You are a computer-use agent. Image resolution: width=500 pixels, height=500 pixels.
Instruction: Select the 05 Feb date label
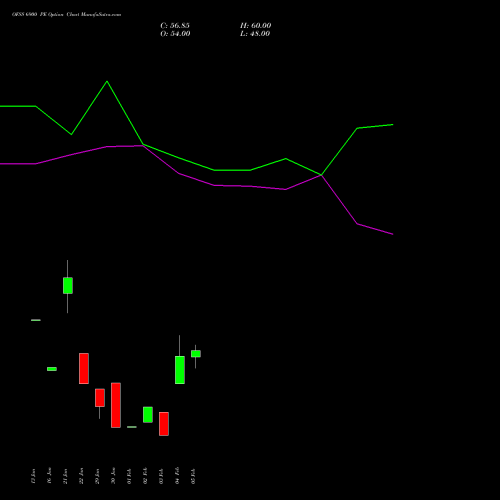pos(194,476)
